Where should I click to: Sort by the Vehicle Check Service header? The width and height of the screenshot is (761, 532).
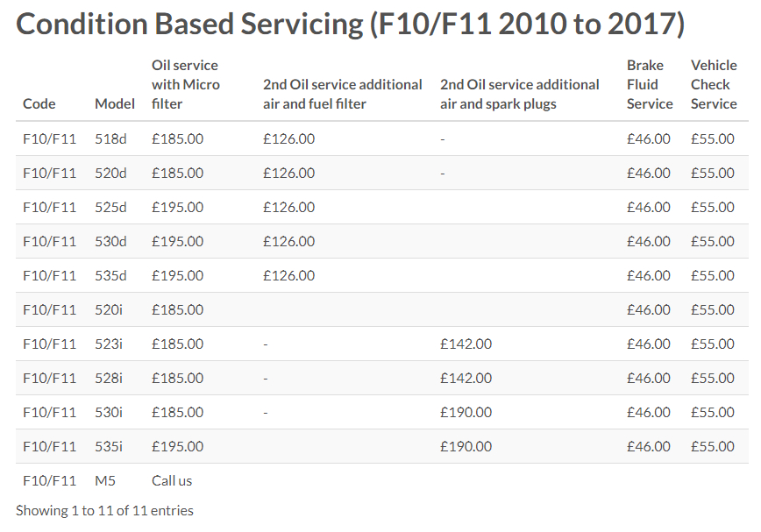pyautogui.click(x=714, y=84)
